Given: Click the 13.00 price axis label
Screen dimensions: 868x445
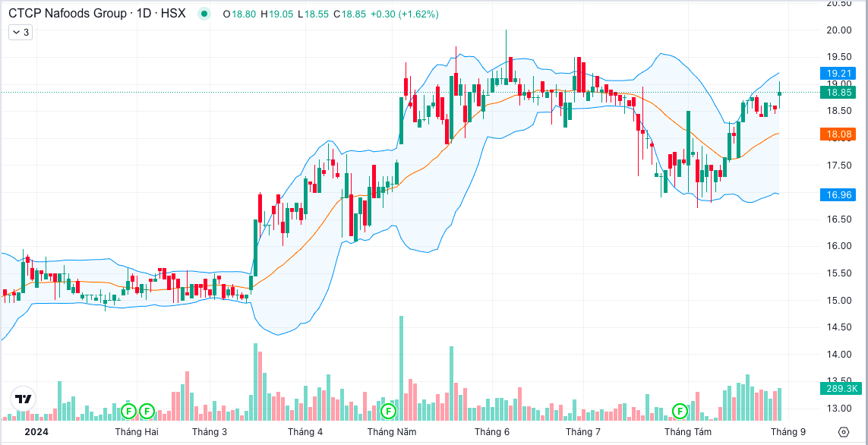Looking at the screenshot, I should coord(838,409).
